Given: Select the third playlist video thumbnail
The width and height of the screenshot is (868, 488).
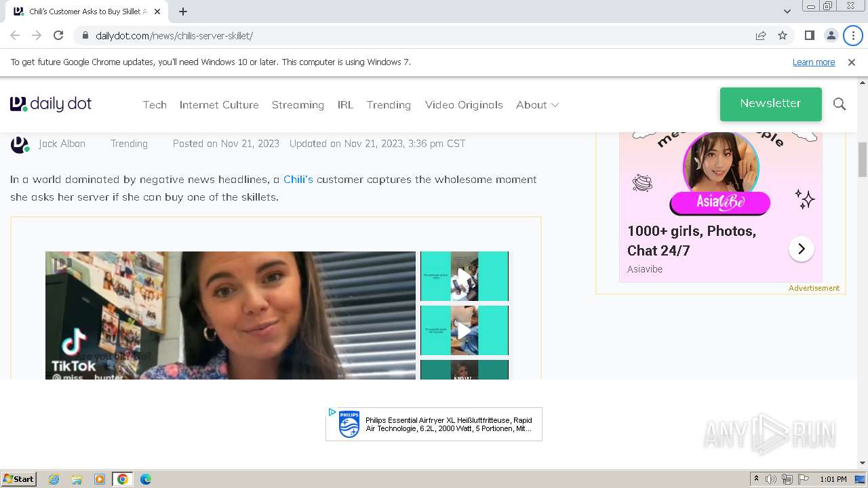Looking at the screenshot, I should [465, 369].
